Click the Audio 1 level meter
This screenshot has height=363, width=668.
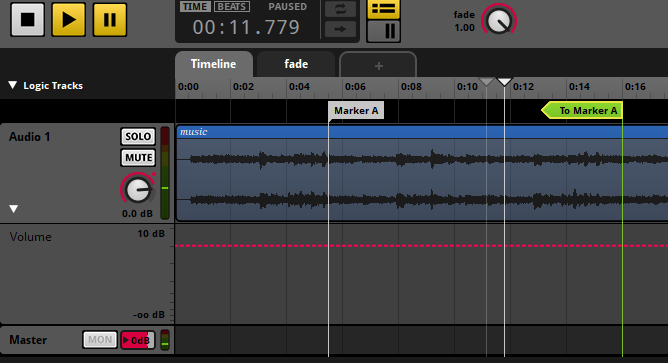click(x=165, y=173)
